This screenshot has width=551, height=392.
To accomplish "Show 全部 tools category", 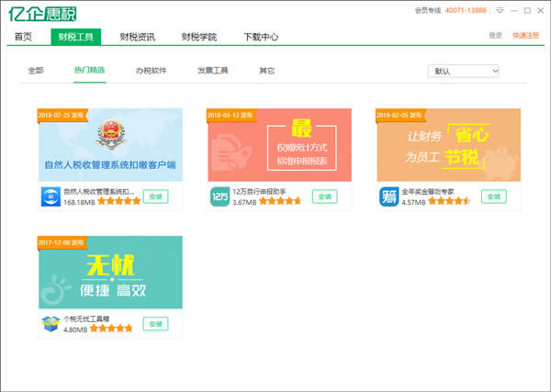I will (36, 71).
